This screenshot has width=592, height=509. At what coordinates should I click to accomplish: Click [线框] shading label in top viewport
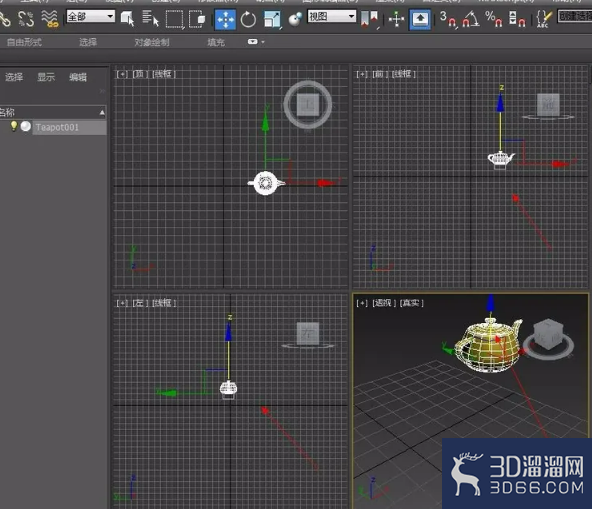coord(163,74)
